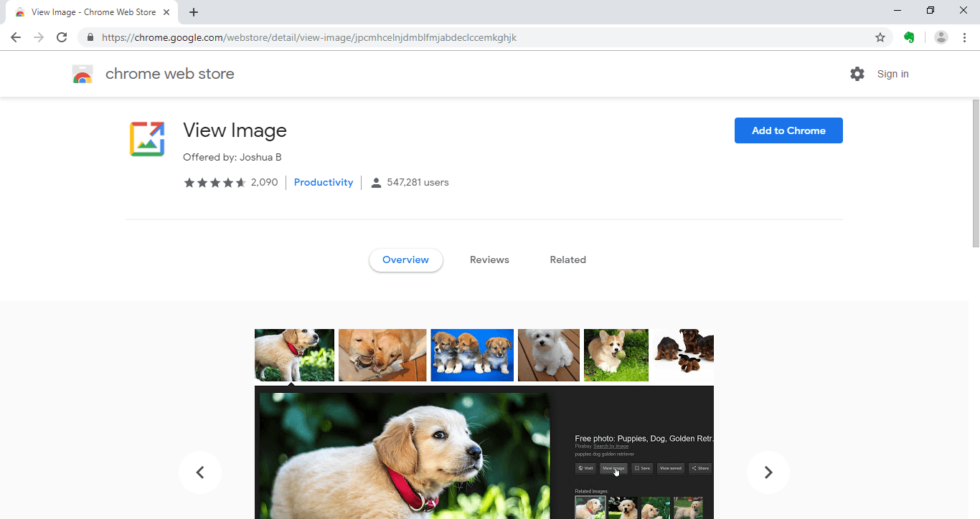Open a new browser tab

coord(194,12)
